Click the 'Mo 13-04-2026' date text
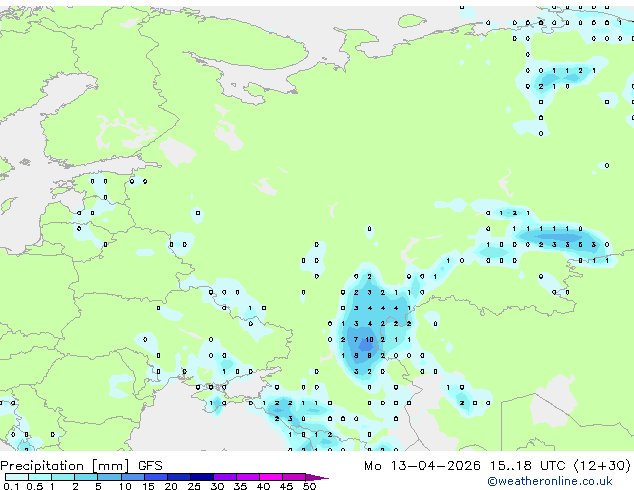 422,466
